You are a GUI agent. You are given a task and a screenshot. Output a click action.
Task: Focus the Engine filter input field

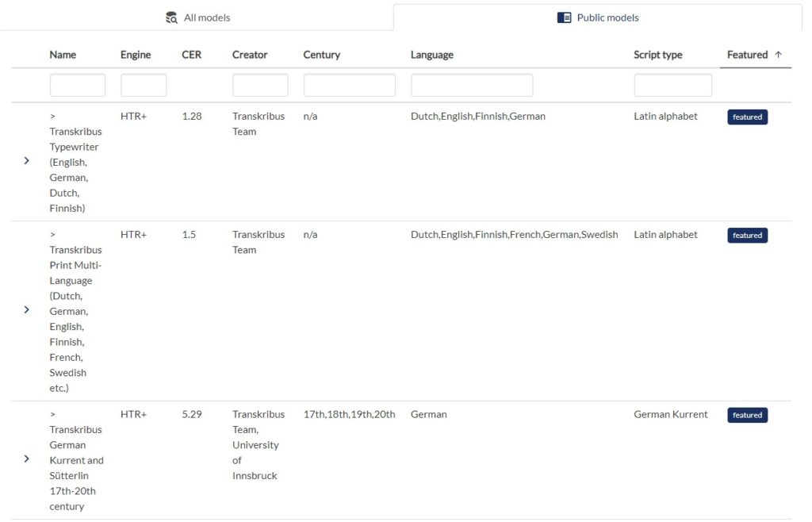pyautogui.click(x=144, y=85)
